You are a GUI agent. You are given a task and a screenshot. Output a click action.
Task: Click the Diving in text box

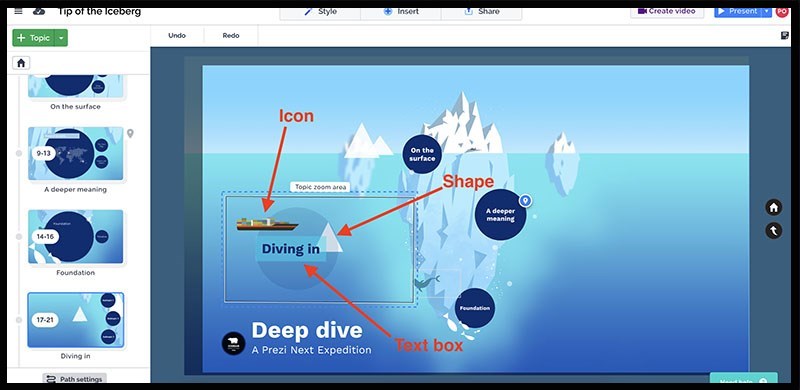tap(290, 249)
